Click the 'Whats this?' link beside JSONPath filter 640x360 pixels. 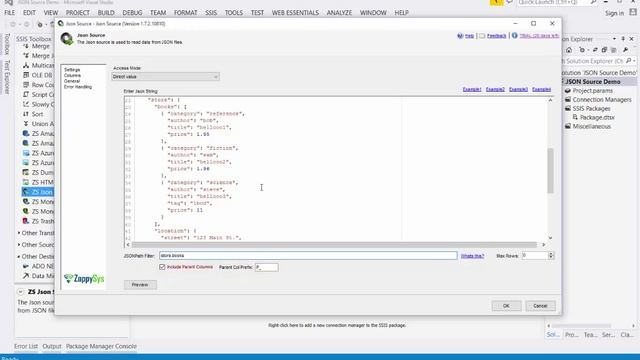pos(472,256)
